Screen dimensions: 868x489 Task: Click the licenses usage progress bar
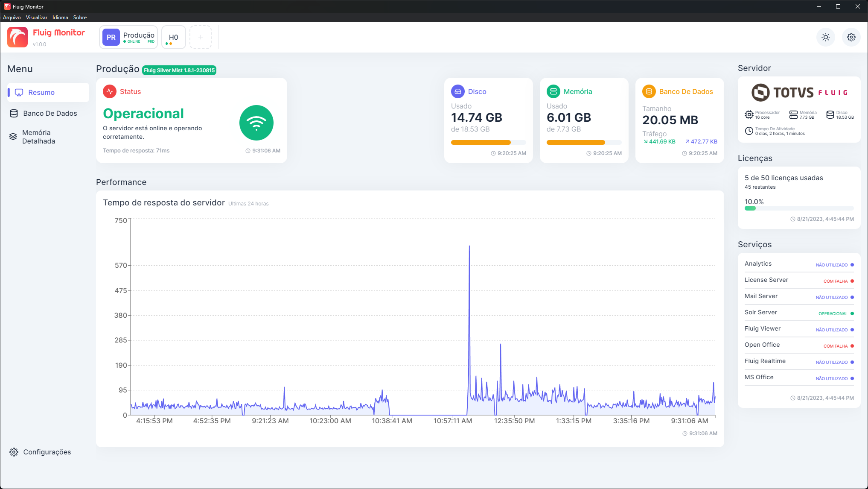click(x=798, y=208)
